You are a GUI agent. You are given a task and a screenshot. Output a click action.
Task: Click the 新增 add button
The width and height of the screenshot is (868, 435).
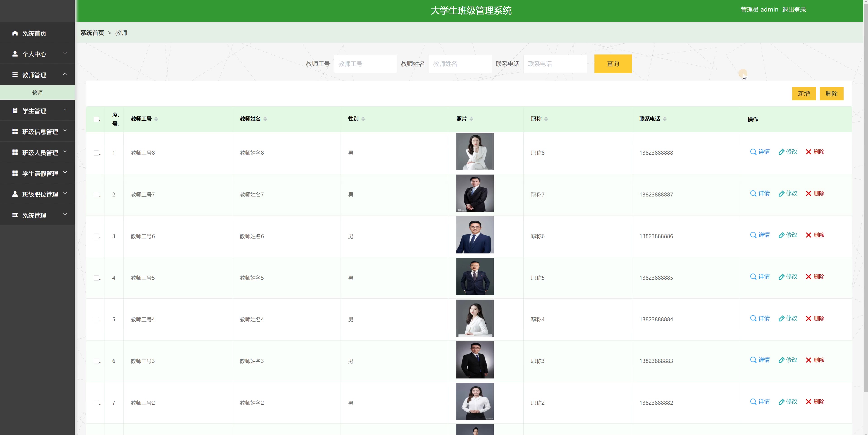[804, 94]
